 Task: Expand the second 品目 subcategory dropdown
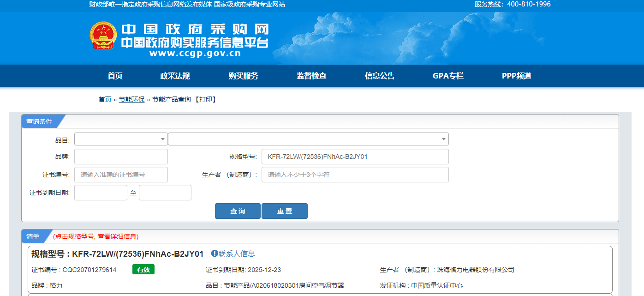tap(308, 139)
